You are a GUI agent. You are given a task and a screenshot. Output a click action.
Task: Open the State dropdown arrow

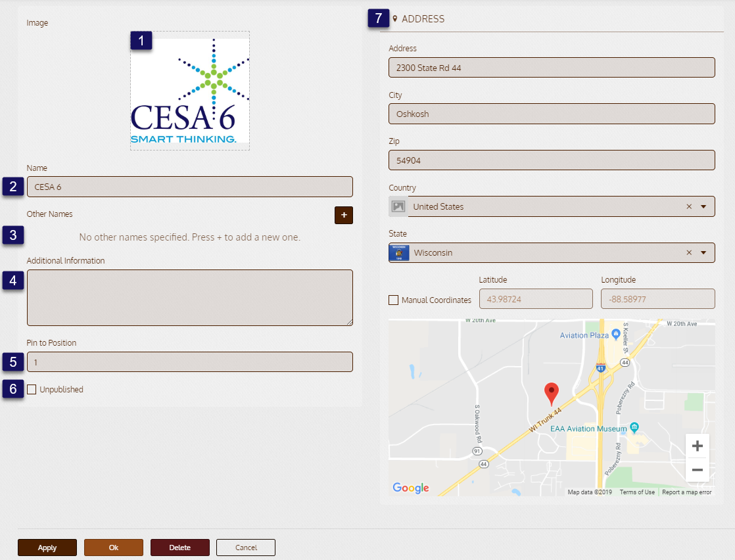tap(703, 252)
